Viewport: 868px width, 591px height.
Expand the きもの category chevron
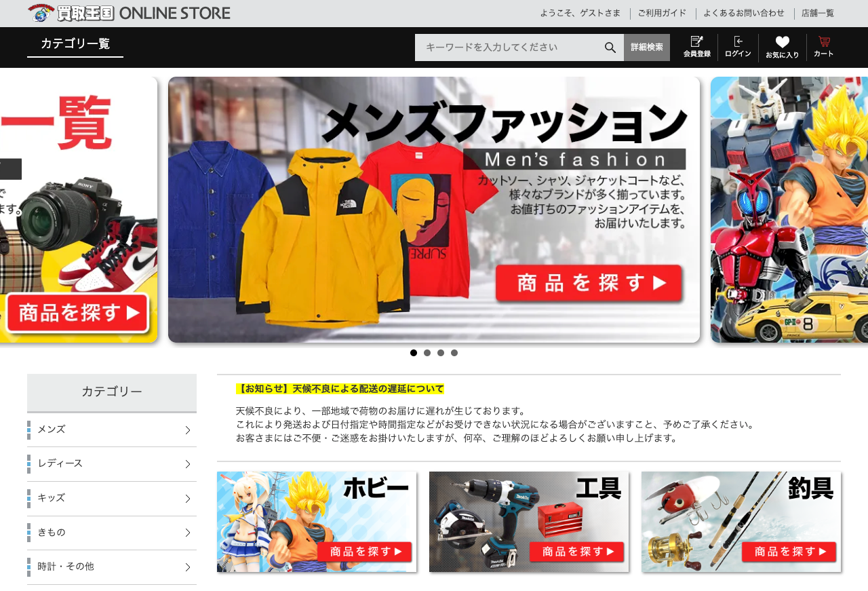[x=188, y=533]
